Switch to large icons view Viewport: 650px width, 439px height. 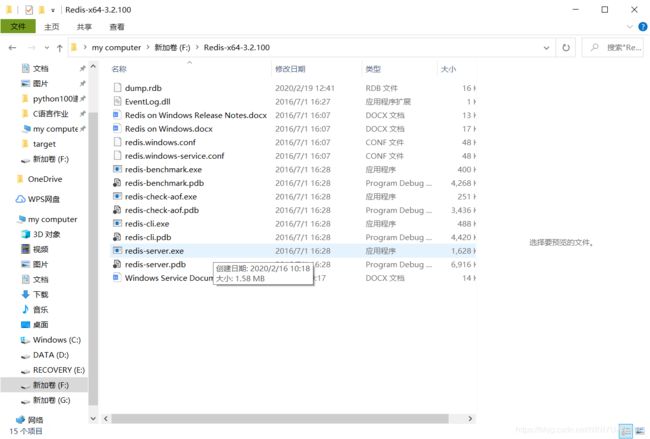pos(640,431)
